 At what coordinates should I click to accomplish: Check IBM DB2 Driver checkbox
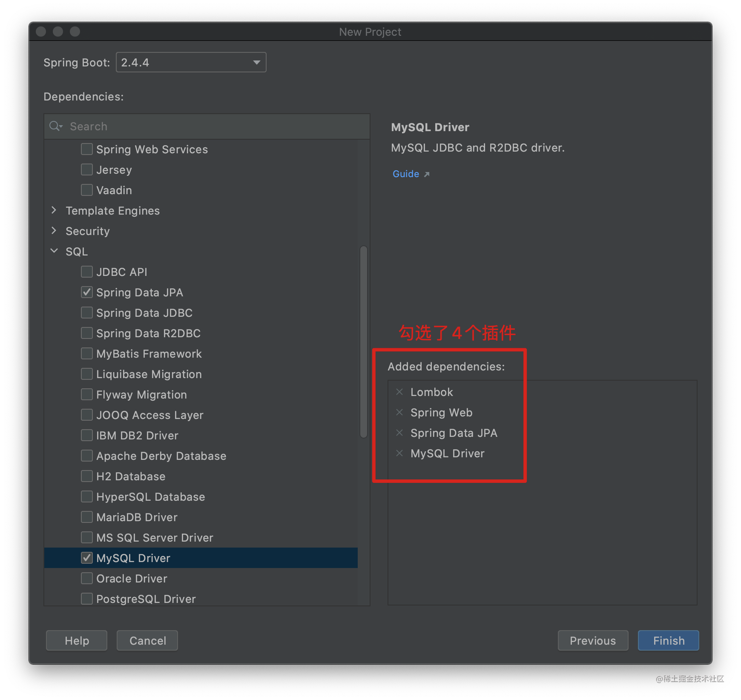point(87,435)
